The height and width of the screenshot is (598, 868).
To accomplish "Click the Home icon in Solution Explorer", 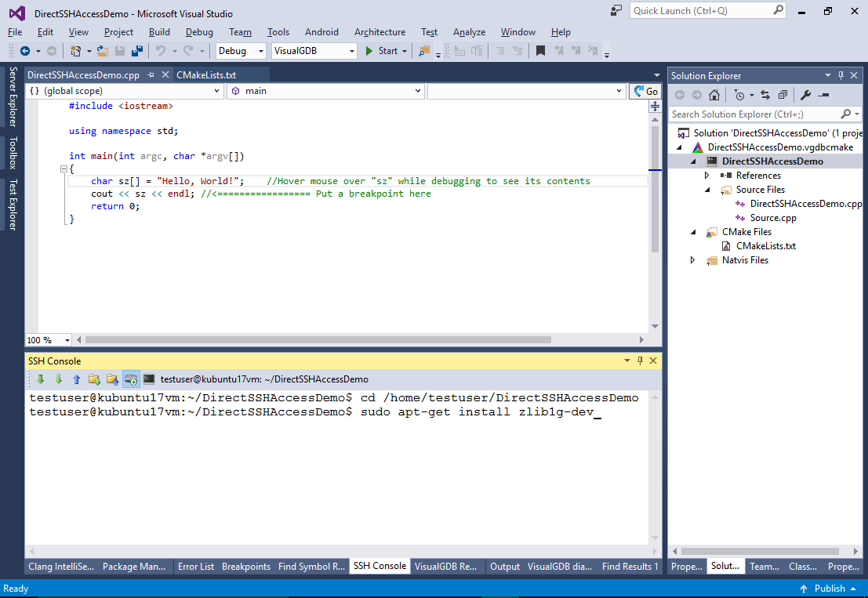I will pos(714,95).
